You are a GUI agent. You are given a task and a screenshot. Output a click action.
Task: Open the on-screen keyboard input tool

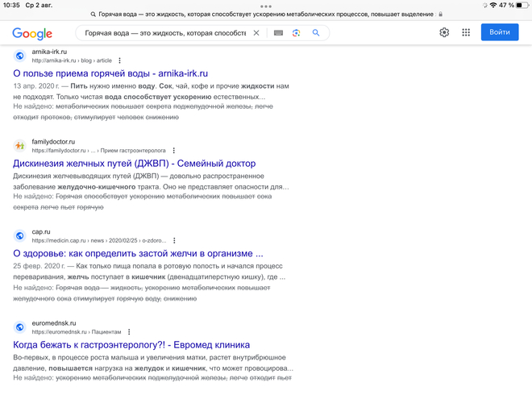(x=278, y=33)
